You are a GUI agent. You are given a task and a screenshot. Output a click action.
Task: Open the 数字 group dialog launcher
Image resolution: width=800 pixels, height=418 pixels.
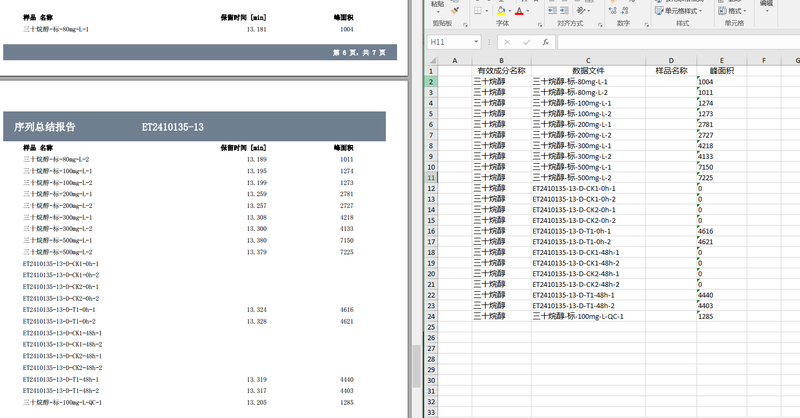[x=646, y=24]
